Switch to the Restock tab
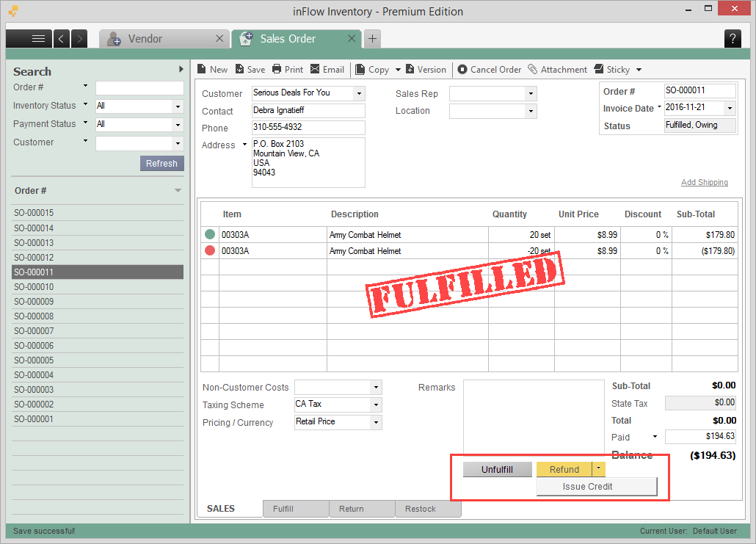Image resolution: width=756 pixels, height=544 pixels. click(428, 509)
